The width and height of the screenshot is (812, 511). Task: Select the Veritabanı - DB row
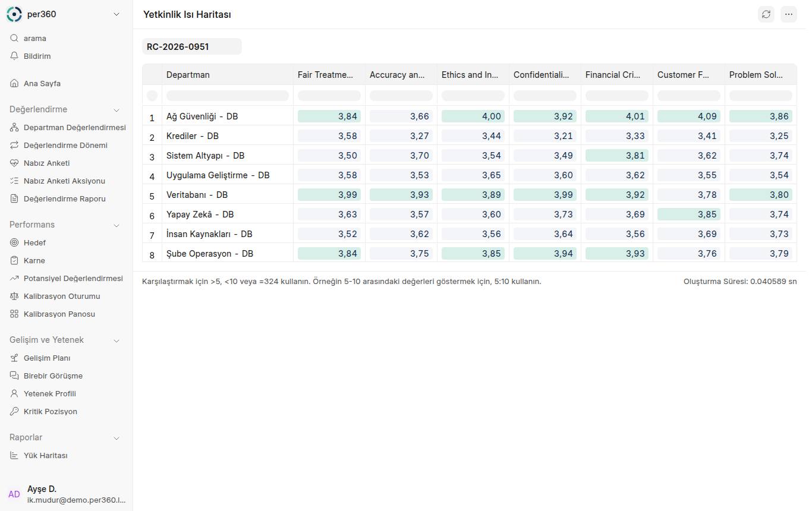470,195
